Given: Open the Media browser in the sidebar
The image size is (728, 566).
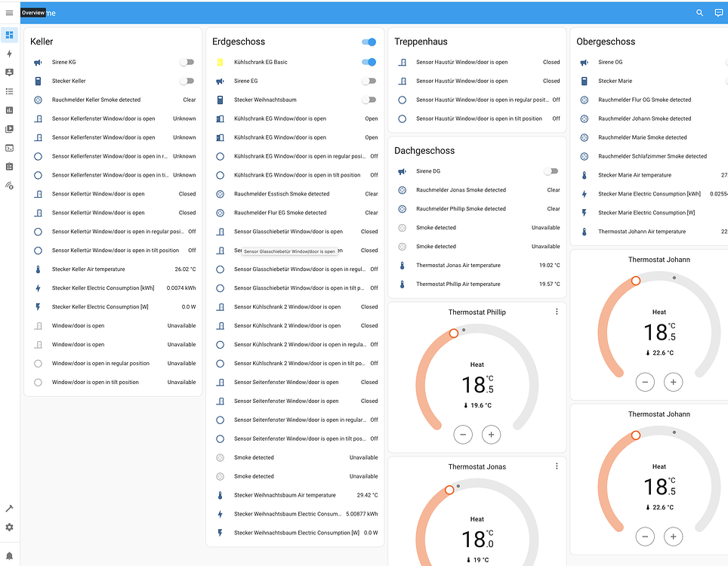Looking at the screenshot, I should pos(10,128).
